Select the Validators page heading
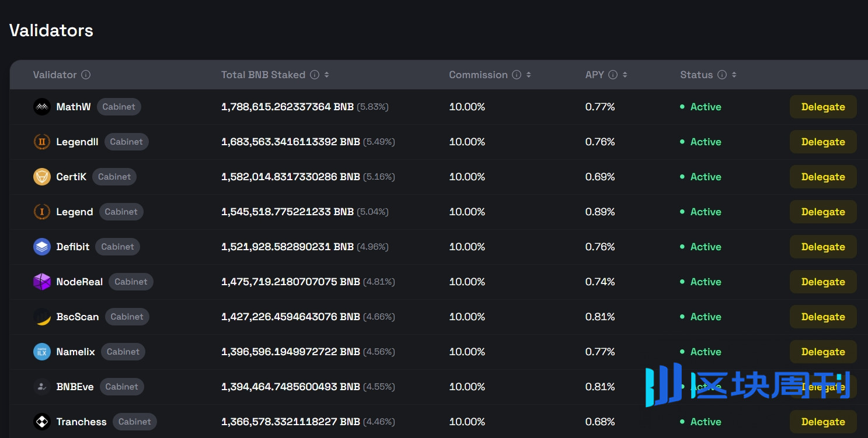This screenshot has height=438, width=868. [51, 30]
